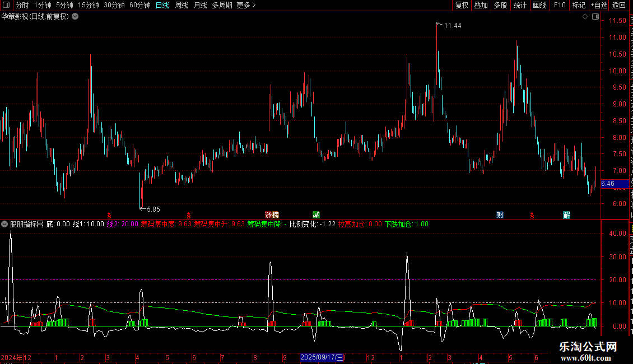This screenshot has width=633, height=364.
Task: Switch to 月线 monthly chart
Action: click(x=200, y=5)
